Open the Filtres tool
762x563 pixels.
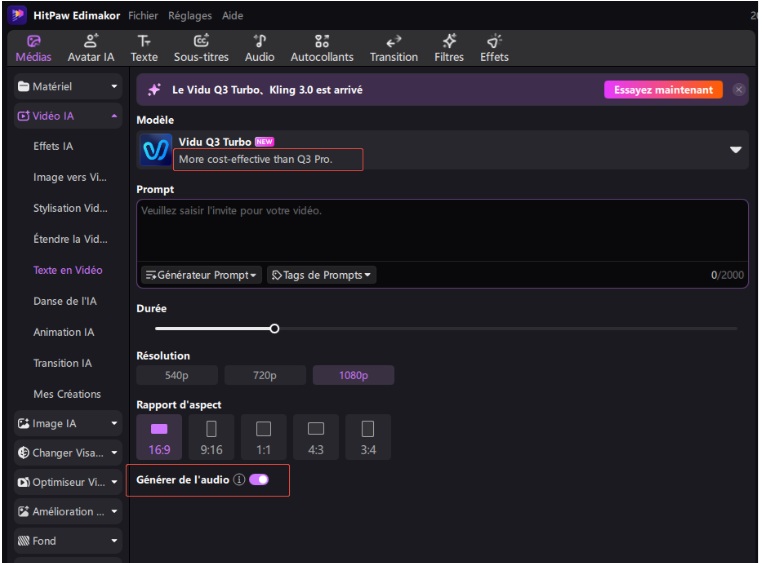[449, 47]
